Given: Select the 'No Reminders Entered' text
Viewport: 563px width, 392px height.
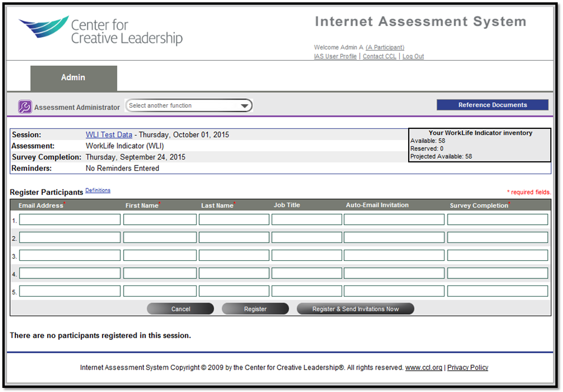Looking at the screenshot, I should pos(122,168).
